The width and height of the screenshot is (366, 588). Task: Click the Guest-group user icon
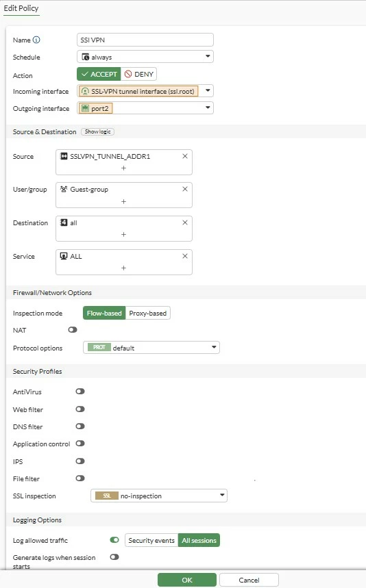[x=64, y=189]
